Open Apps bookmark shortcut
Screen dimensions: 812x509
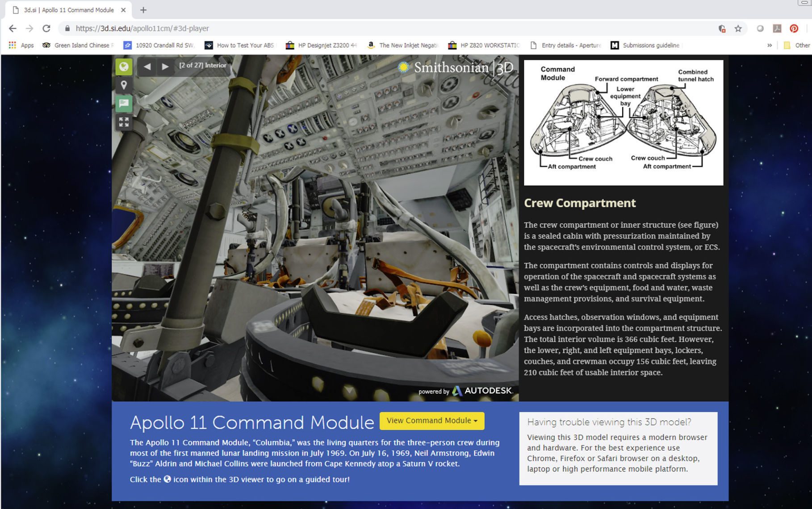tap(21, 45)
